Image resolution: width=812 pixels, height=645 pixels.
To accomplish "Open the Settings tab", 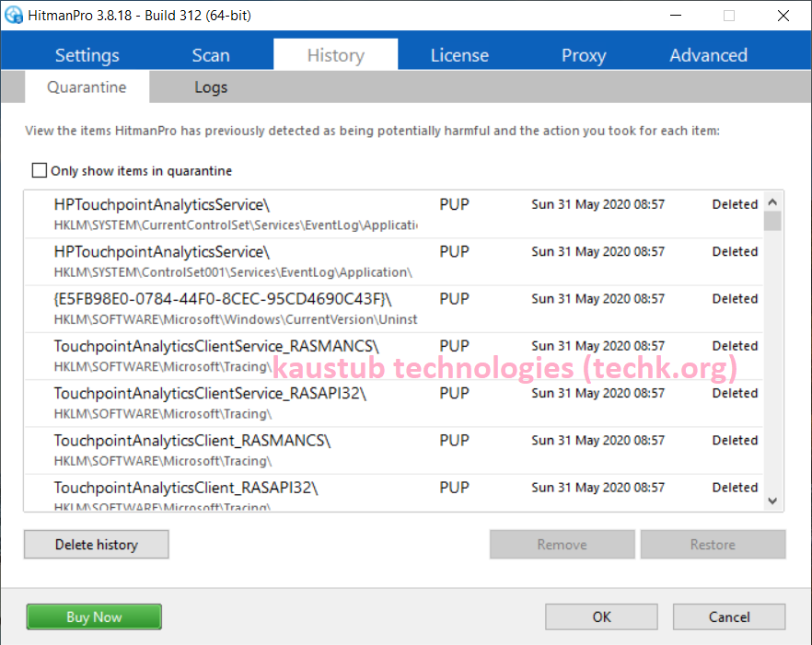I will pyautogui.click(x=87, y=55).
